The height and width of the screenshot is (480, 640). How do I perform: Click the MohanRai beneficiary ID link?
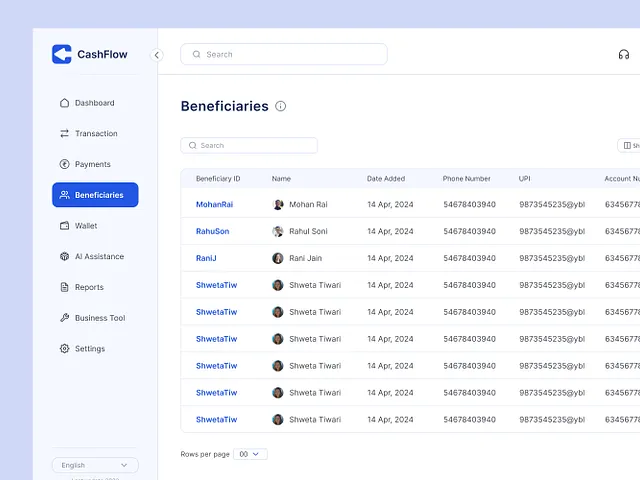click(x=214, y=205)
